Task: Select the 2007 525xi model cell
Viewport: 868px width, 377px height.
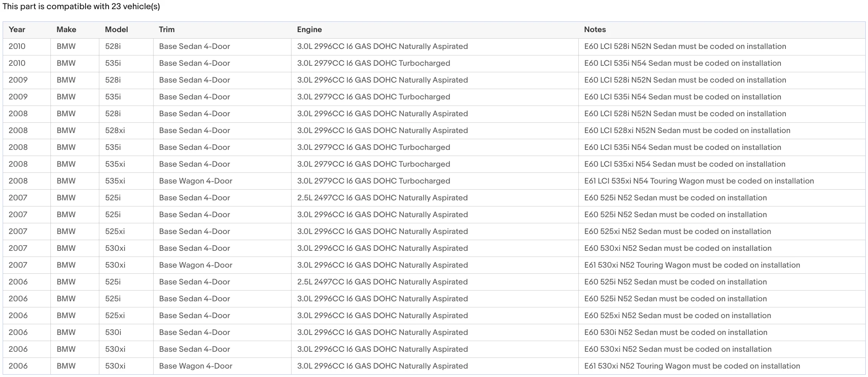Action: click(115, 231)
